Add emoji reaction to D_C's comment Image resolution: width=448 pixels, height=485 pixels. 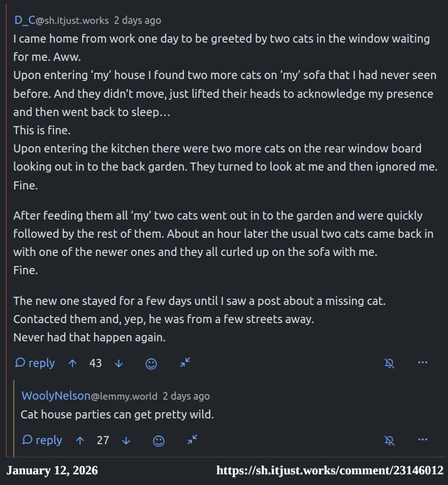tap(151, 363)
